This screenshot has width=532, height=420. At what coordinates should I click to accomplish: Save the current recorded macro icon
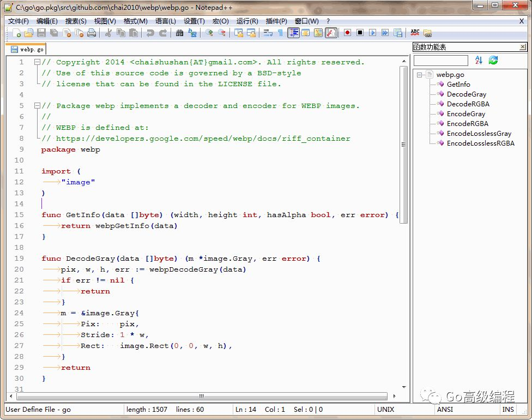pyautogui.click(x=398, y=33)
